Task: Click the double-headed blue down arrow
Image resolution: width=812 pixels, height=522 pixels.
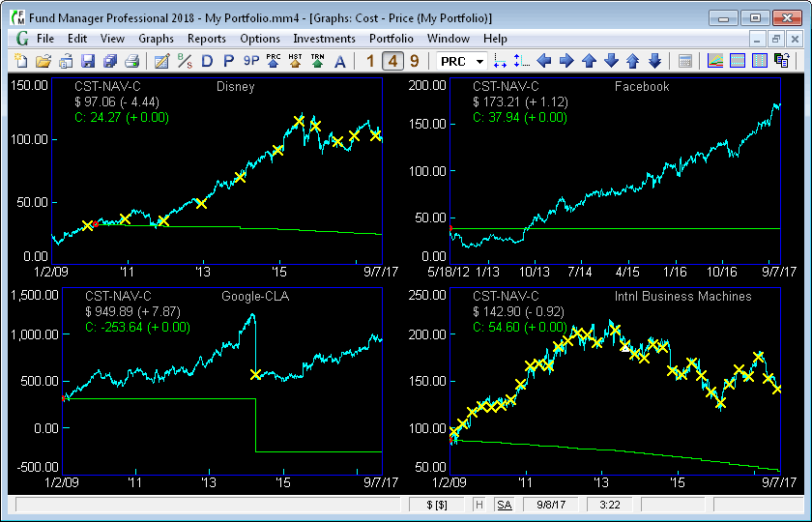Action: click(655, 61)
